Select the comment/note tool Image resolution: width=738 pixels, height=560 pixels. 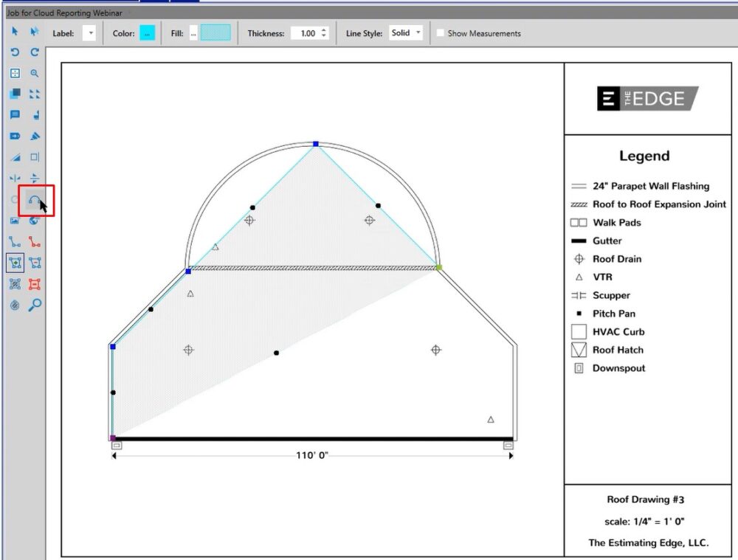15,114
